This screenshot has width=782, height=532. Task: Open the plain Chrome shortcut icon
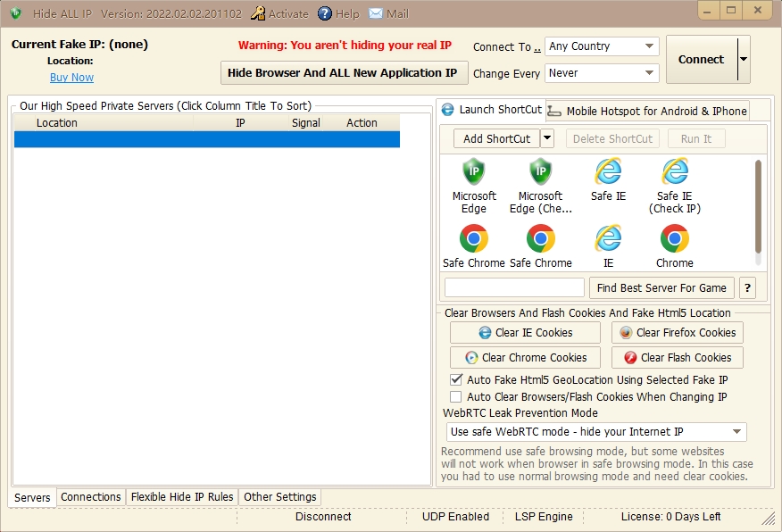(674, 240)
